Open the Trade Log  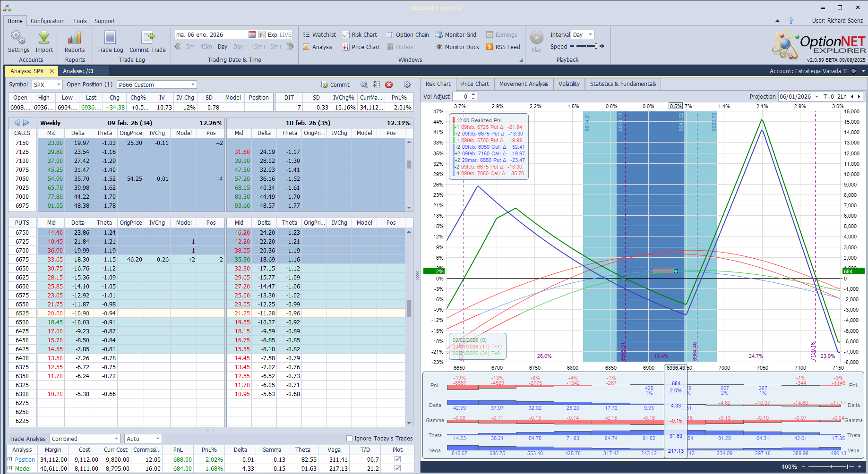[110, 42]
